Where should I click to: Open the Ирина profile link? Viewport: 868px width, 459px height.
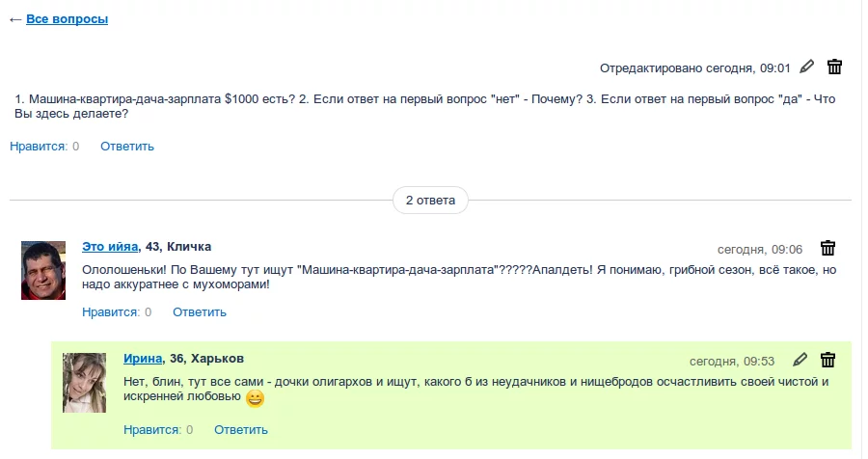click(x=144, y=359)
